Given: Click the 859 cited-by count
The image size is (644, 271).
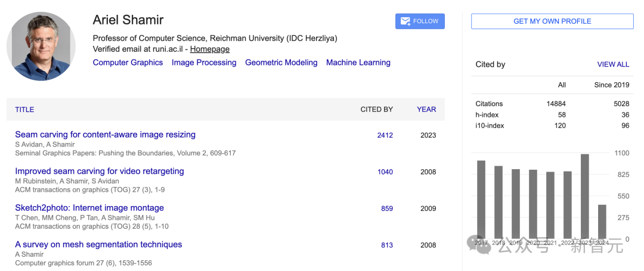Looking at the screenshot, I should coord(387,208).
